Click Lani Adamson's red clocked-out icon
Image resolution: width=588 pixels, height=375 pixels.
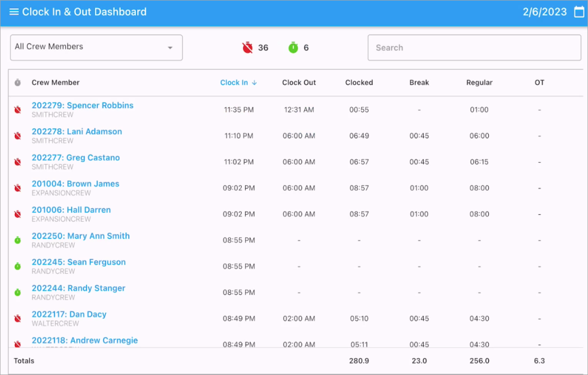(x=18, y=136)
